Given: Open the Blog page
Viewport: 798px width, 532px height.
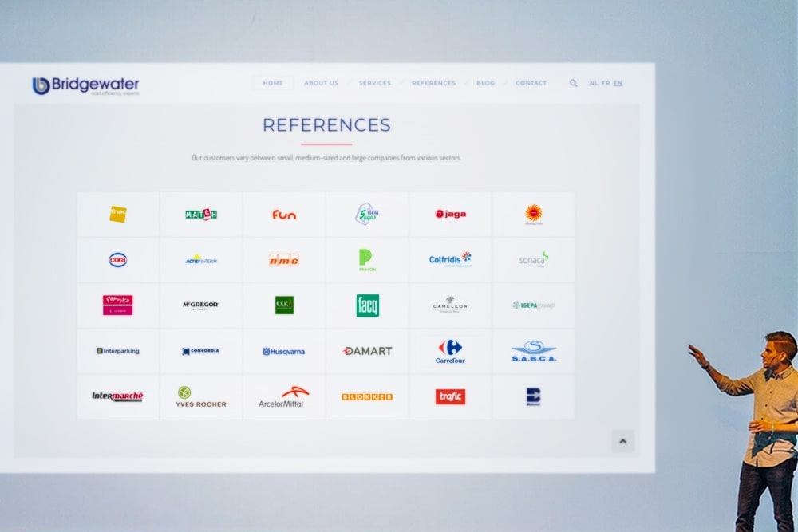Looking at the screenshot, I should click(x=485, y=83).
